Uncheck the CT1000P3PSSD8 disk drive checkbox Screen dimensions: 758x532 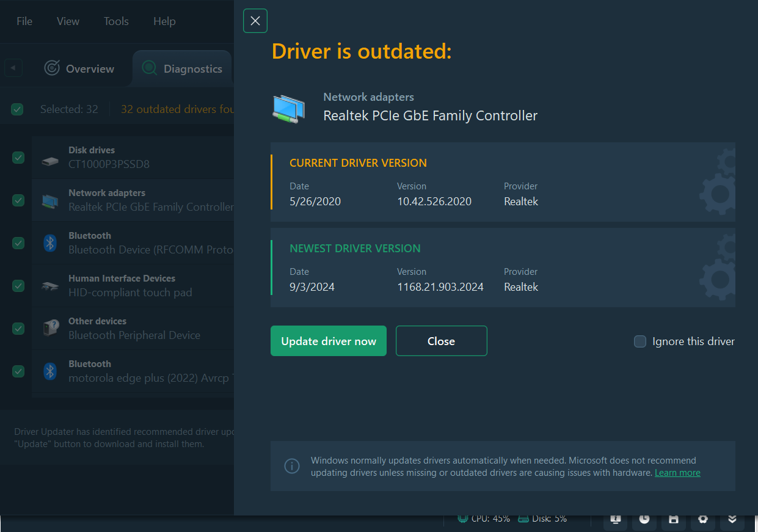pyautogui.click(x=18, y=158)
